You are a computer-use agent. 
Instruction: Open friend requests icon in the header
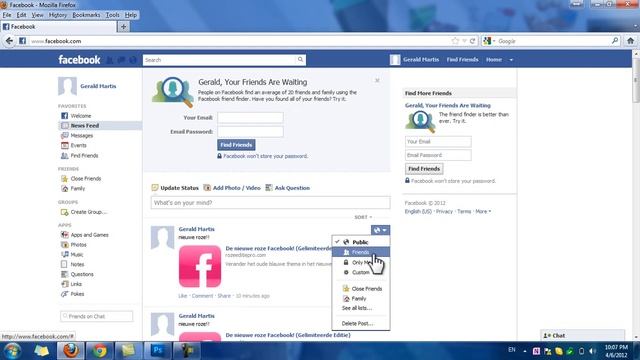click(x=110, y=60)
